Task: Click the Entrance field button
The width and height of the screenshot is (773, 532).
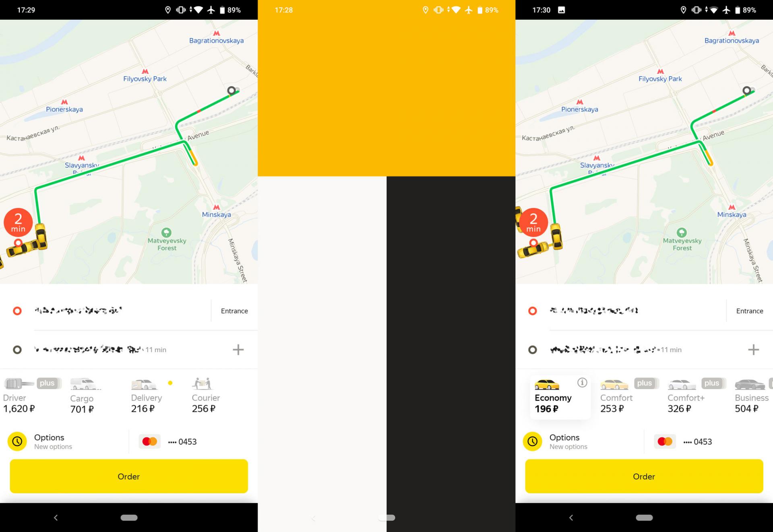Action: pyautogui.click(x=234, y=311)
